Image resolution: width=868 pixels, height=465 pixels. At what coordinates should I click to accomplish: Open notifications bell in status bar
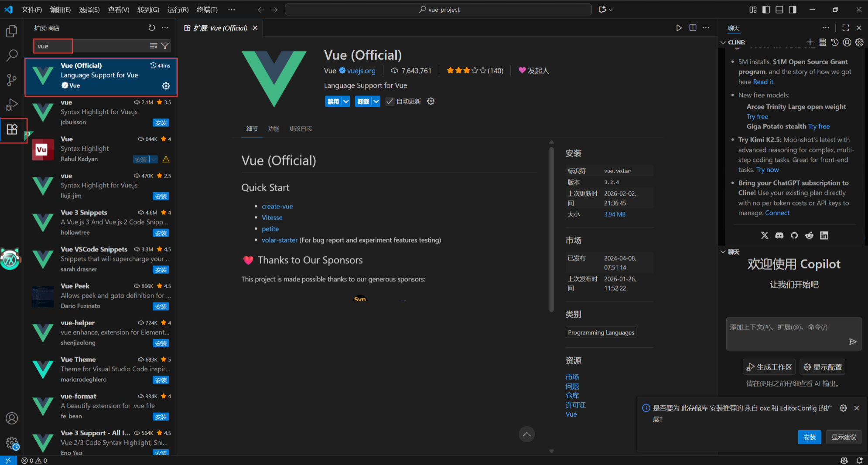coord(859,460)
